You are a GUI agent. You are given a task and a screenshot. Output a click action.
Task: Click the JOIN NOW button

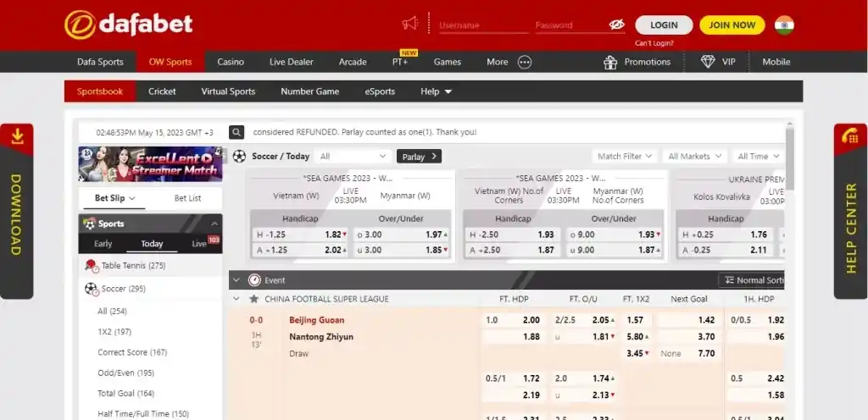click(732, 25)
